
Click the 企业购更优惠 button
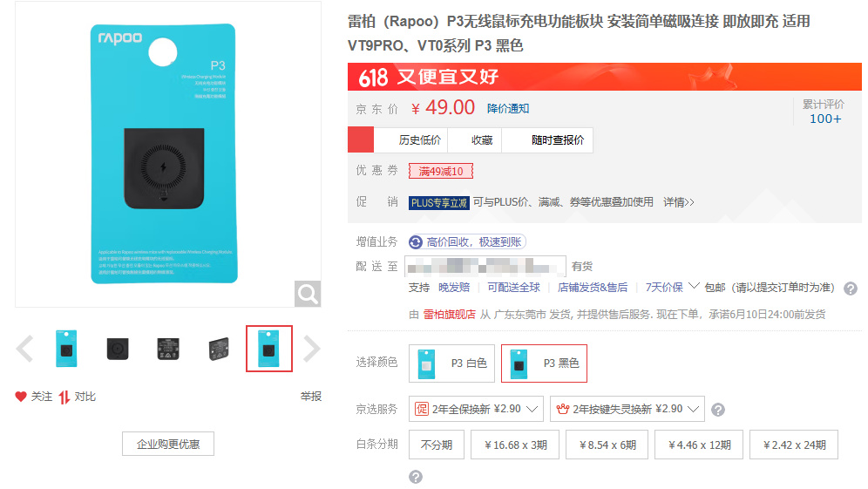click(x=168, y=445)
